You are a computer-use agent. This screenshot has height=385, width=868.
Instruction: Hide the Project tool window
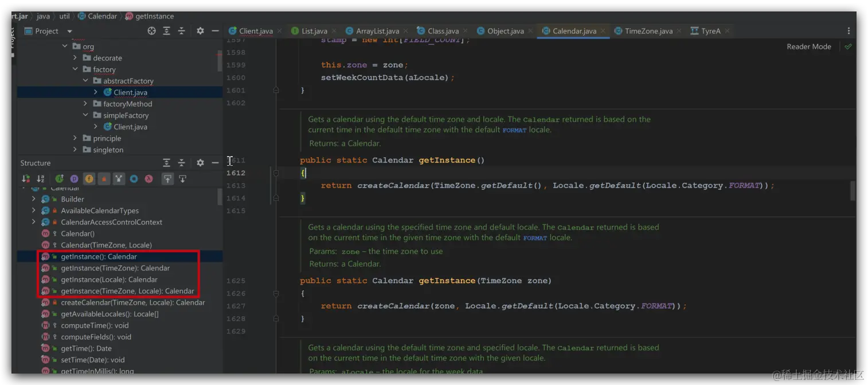click(x=215, y=31)
